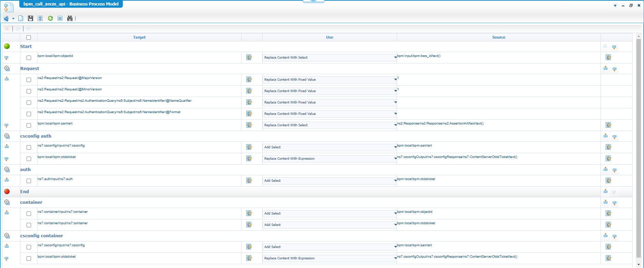Image resolution: width=644 pixels, height=268 pixels.
Task: Tick the @MajorVersion row checkbox
Action: [x=29, y=80]
